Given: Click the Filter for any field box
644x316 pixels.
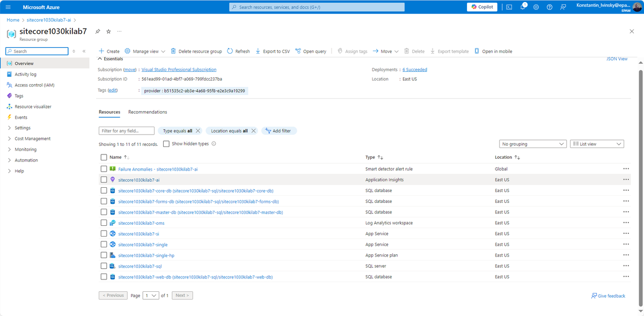Looking at the screenshot, I should (126, 130).
